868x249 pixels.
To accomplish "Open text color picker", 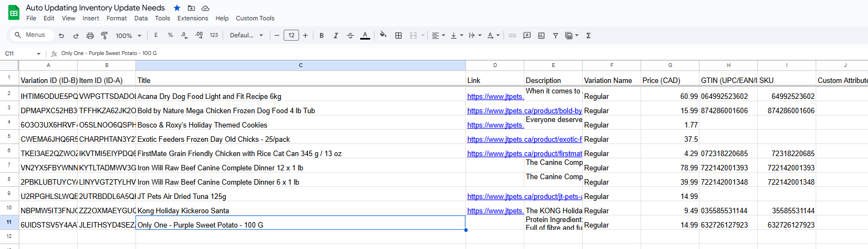I will click(x=365, y=35).
